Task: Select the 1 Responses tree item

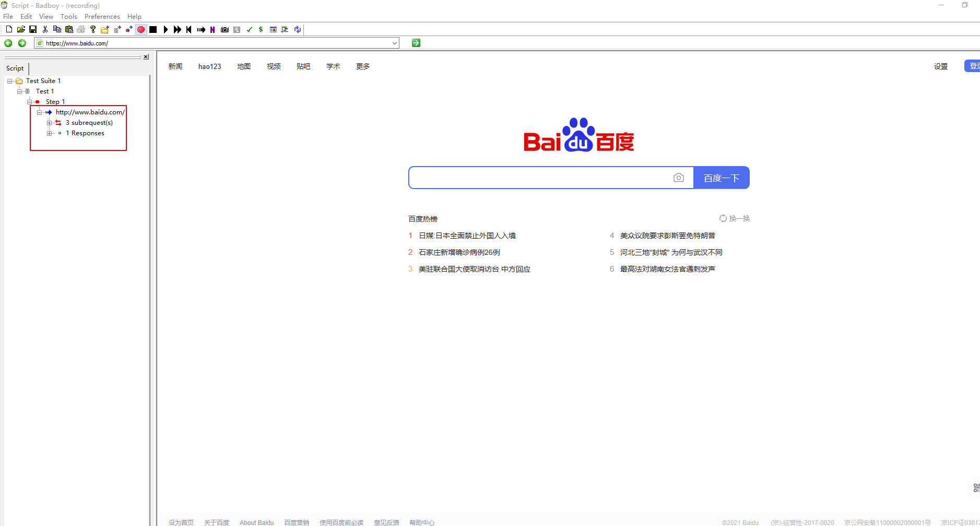Action: click(x=85, y=133)
